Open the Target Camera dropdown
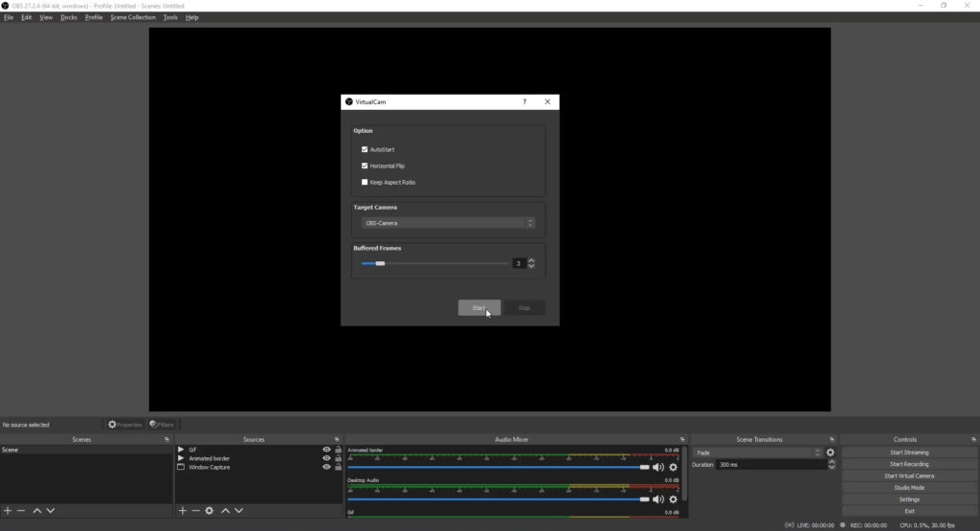Image resolution: width=980 pixels, height=531 pixels. point(448,223)
